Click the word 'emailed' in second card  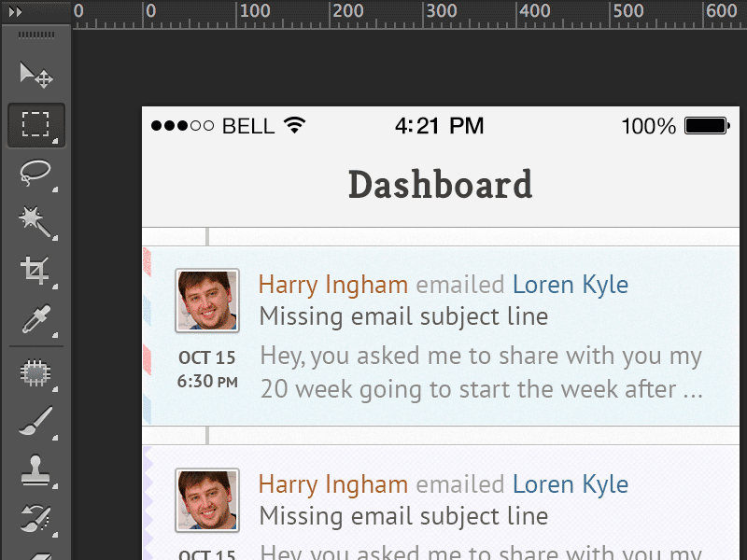[x=460, y=484]
